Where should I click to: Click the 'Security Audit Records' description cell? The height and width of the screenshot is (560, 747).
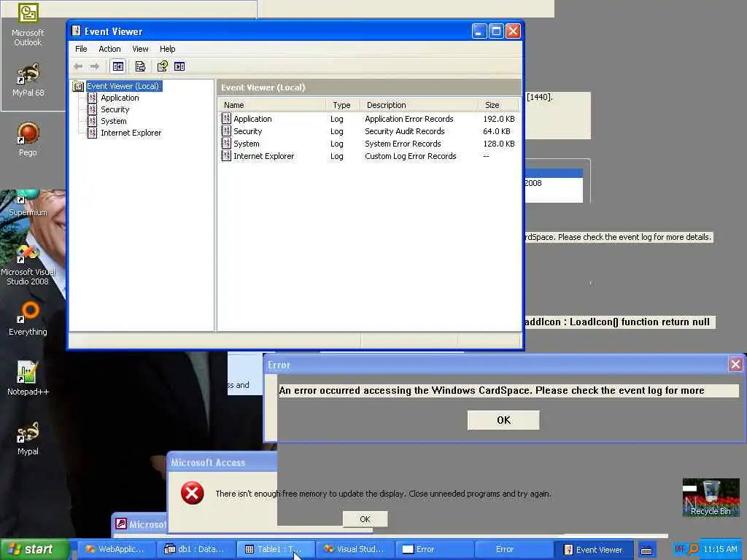pos(404,131)
